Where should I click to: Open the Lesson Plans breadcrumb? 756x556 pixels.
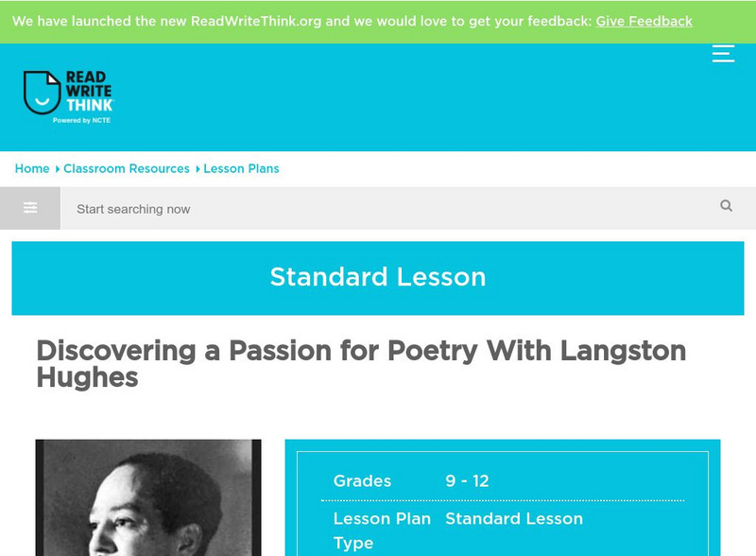click(241, 168)
